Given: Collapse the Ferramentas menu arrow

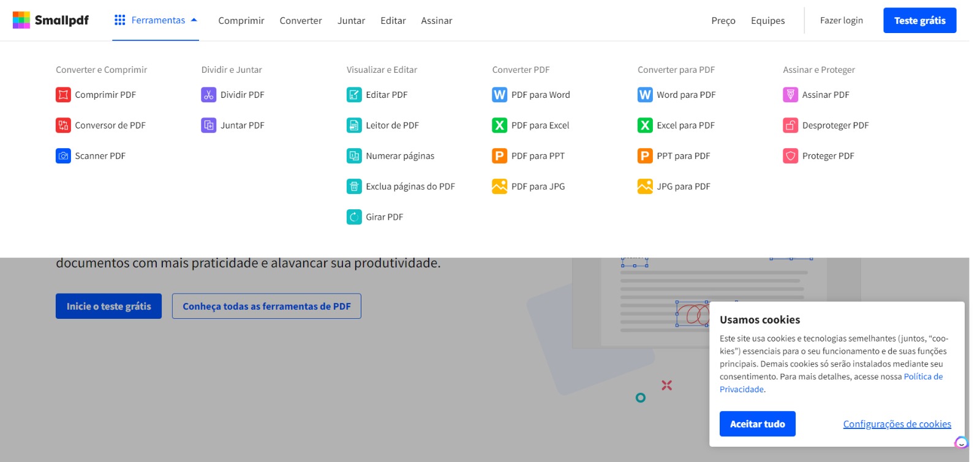Looking at the screenshot, I should (194, 20).
